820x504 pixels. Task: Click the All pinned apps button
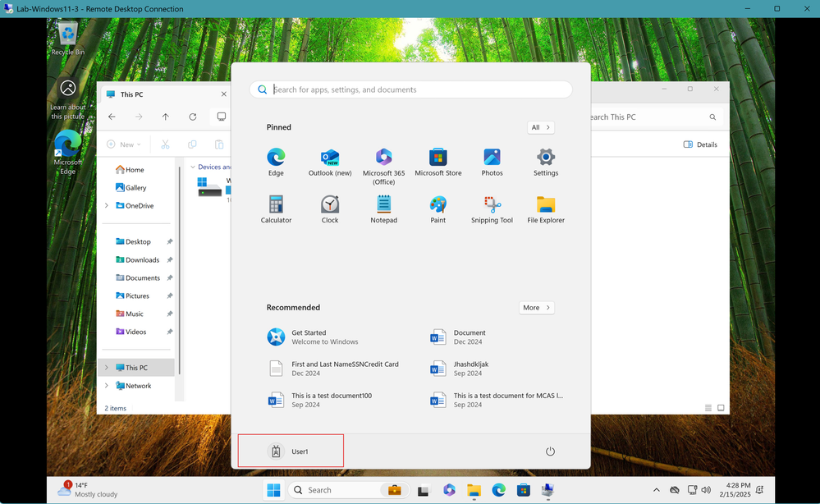pos(541,127)
